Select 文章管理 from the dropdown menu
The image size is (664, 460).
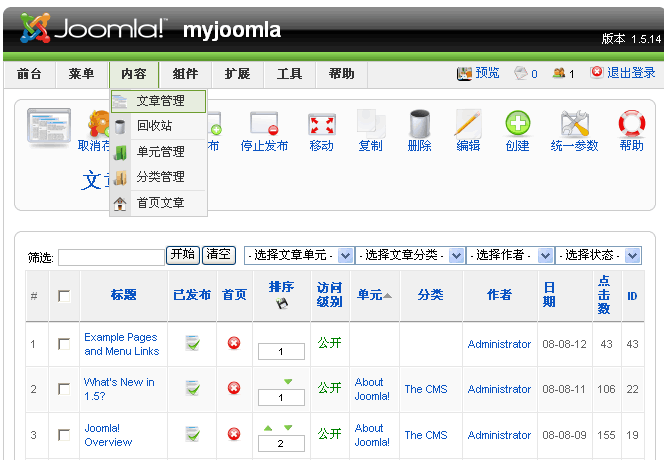click(x=158, y=101)
